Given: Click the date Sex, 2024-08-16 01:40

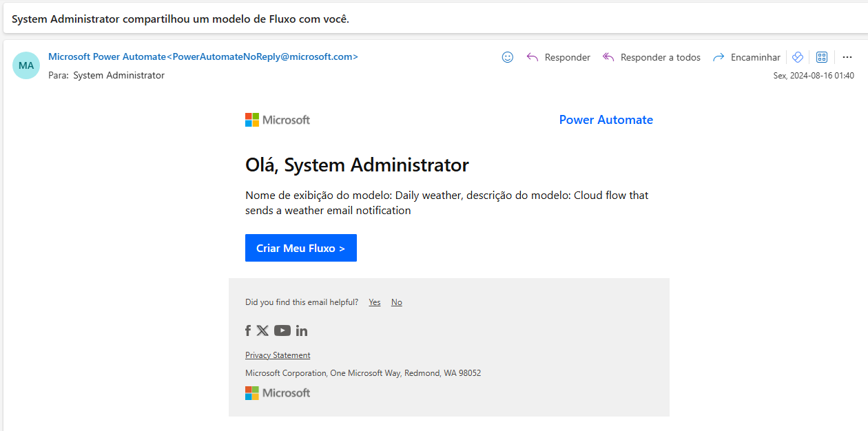Looking at the screenshot, I should pos(814,76).
